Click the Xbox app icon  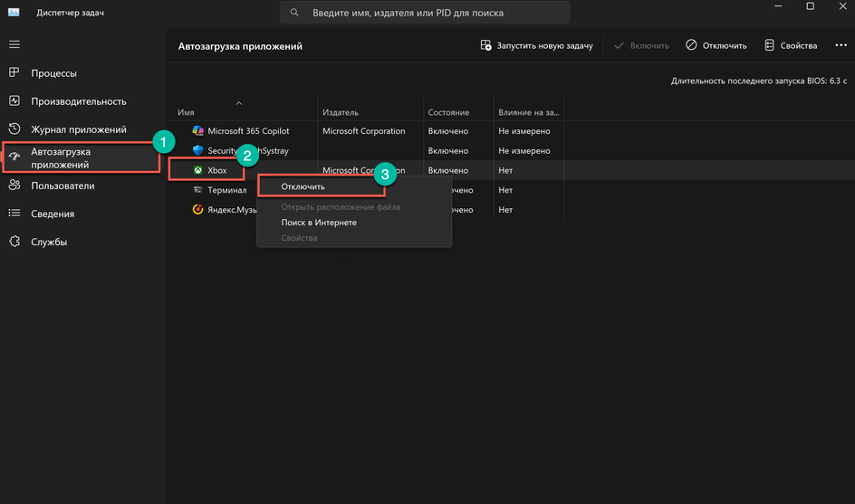[198, 170]
